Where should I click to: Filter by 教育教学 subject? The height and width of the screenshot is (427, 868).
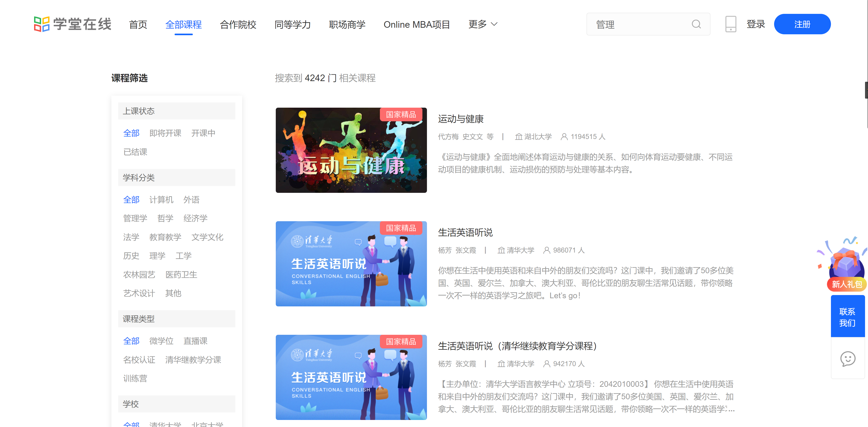165,237
